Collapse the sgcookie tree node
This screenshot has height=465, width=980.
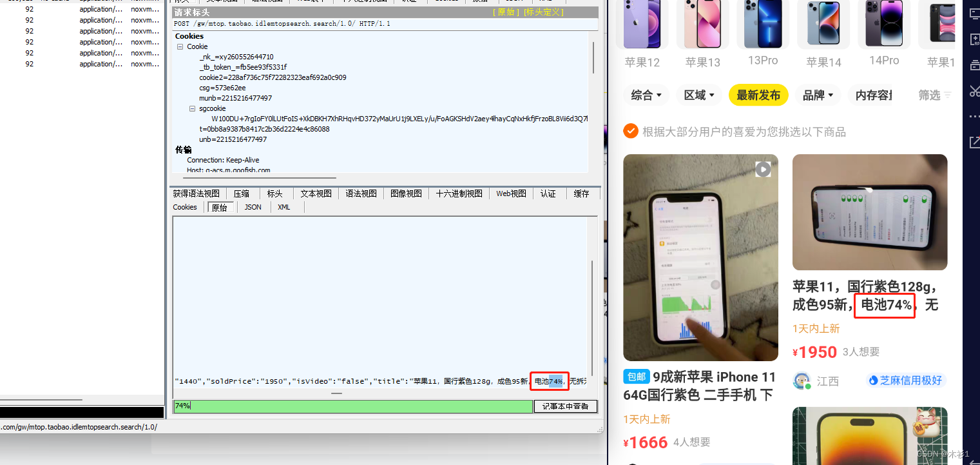pyautogui.click(x=192, y=109)
